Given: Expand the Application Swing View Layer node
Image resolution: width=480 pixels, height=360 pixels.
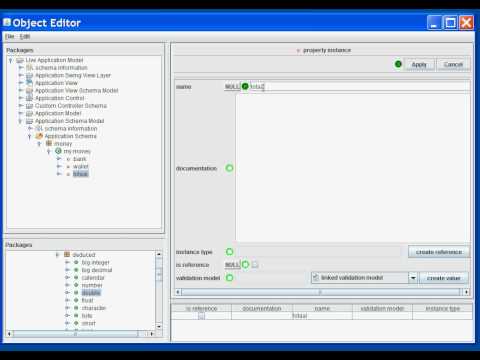Looking at the screenshot, I should [21, 76].
